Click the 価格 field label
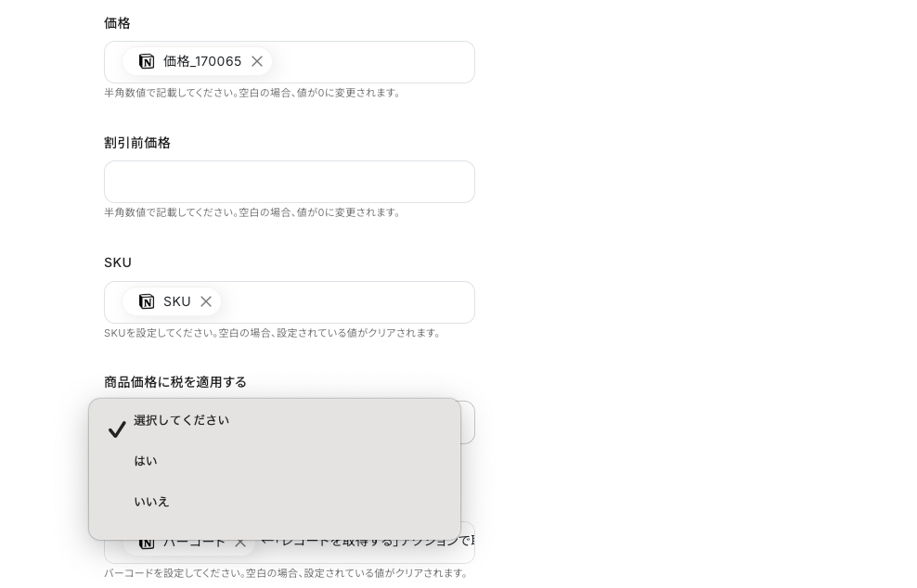This screenshot has height=588, width=917. click(x=117, y=23)
